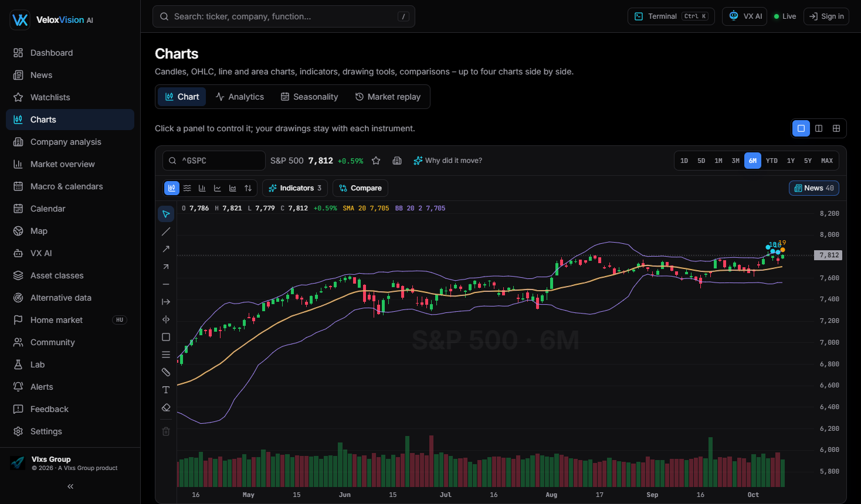Viewport: 861px width, 504px height.
Task: Select the vertical line split tool
Action: pos(166,319)
